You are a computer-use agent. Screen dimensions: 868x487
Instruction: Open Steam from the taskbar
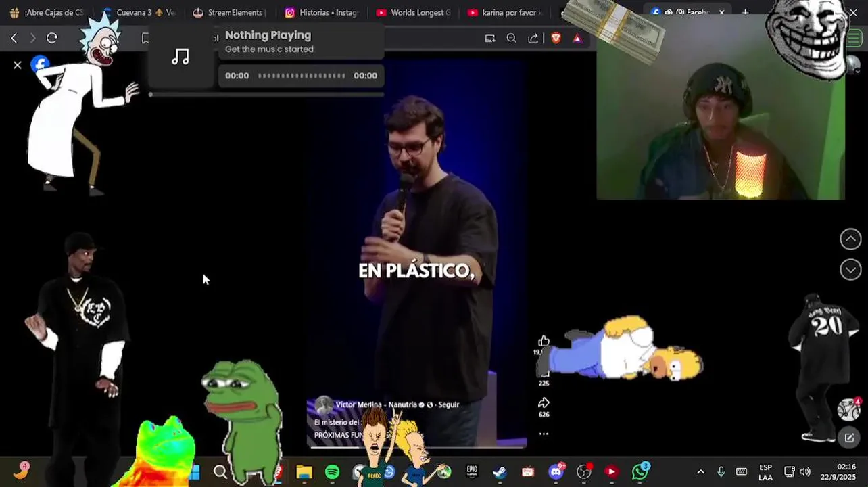(500, 471)
